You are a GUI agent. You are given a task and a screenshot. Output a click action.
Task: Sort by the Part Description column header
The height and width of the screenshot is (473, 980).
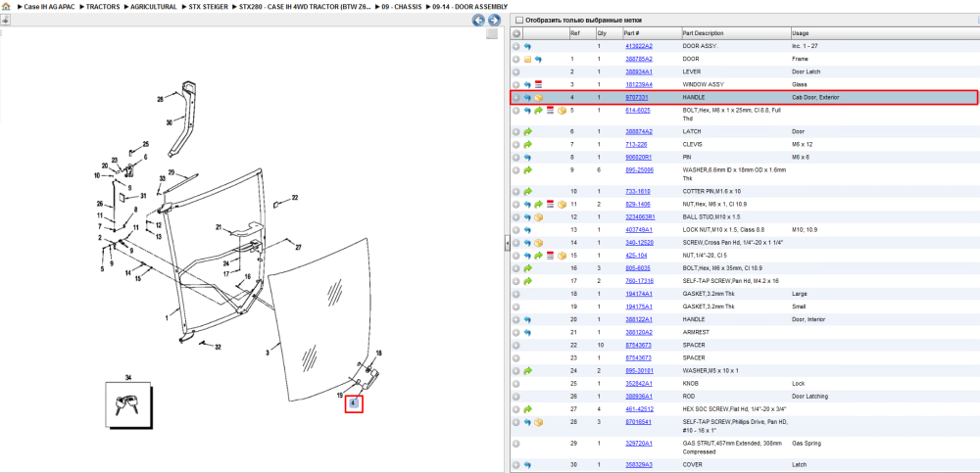(x=735, y=33)
